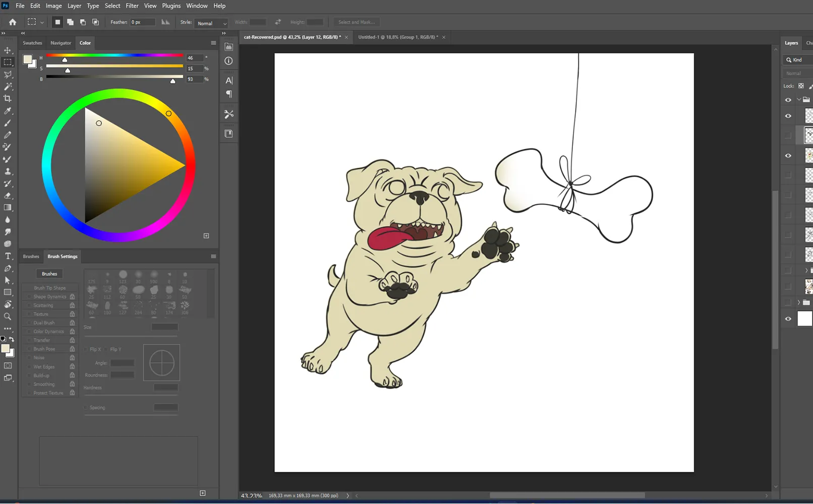The image size is (813, 504).
Task: Show the selected Layer 12 visibility
Action: click(x=788, y=135)
